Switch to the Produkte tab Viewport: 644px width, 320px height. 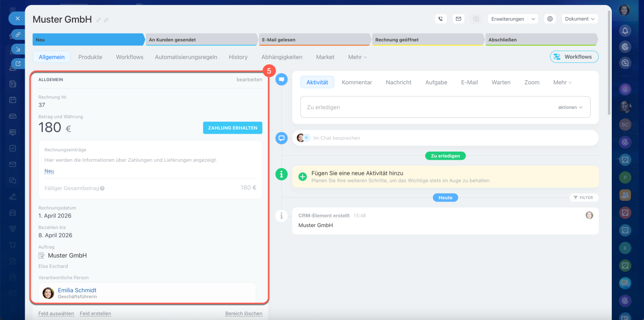[x=90, y=57]
